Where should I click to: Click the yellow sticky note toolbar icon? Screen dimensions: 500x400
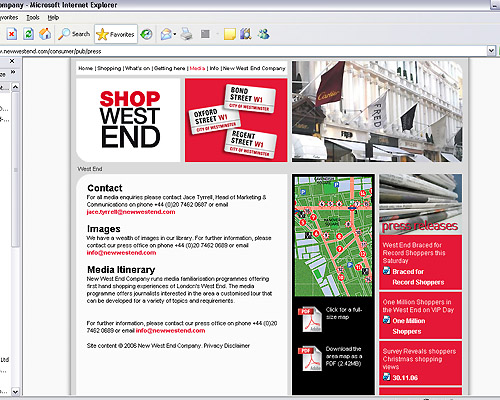[230, 34]
